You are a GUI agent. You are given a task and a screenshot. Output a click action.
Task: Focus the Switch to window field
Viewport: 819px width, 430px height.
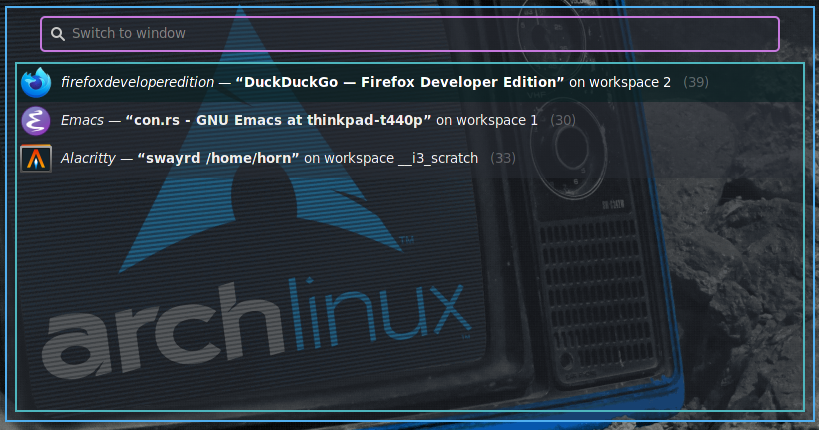tap(410, 34)
